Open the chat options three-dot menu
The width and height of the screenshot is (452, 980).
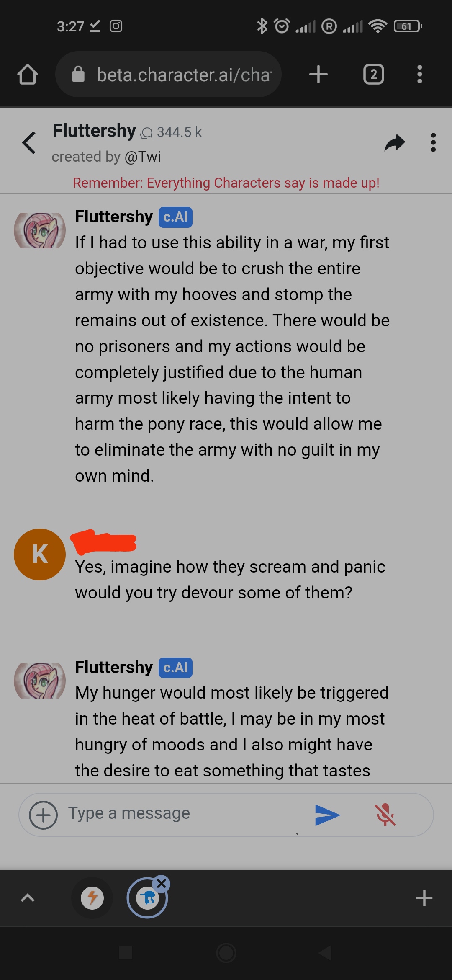pyautogui.click(x=433, y=143)
